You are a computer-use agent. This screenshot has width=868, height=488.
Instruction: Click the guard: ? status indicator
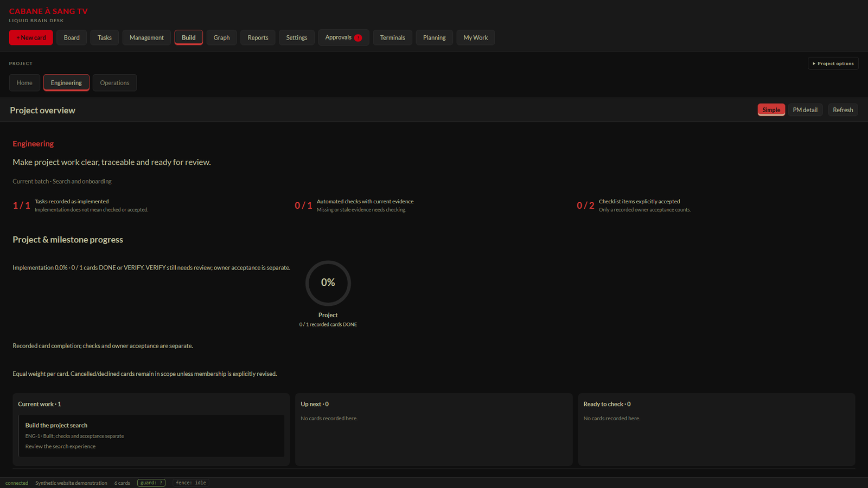[151, 483]
